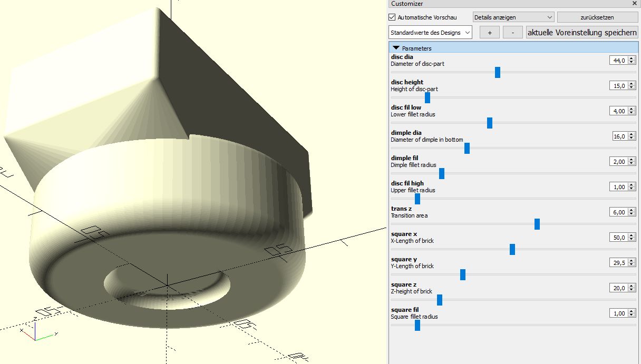Screen dimensions: 641x364
Task: Increase square fil with up arrow
Action: pyautogui.click(x=632, y=311)
